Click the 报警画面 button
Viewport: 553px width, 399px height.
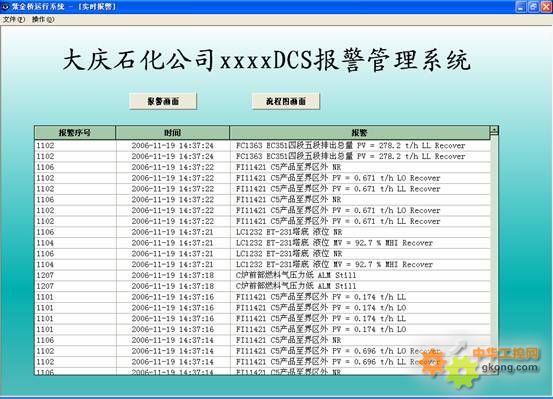(163, 101)
